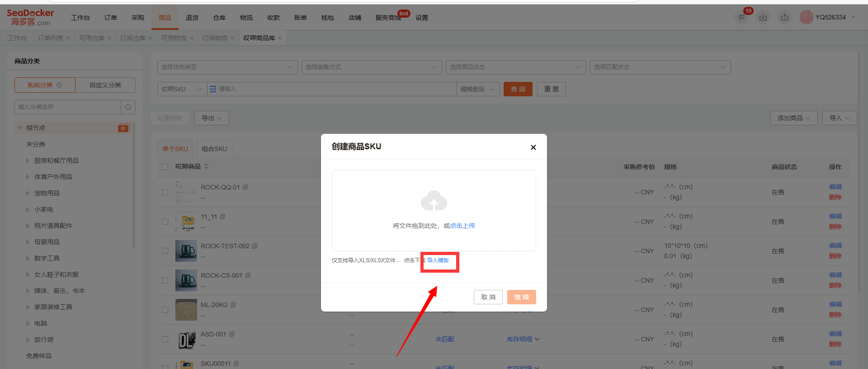The height and width of the screenshot is (369, 868).
Task: Click the 查询 button
Action: [x=518, y=89]
